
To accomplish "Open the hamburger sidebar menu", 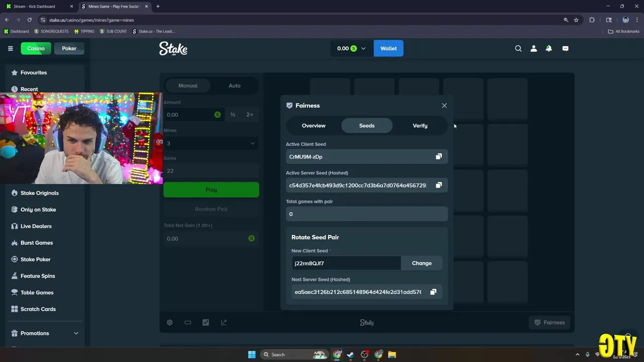I will [x=10, y=49].
